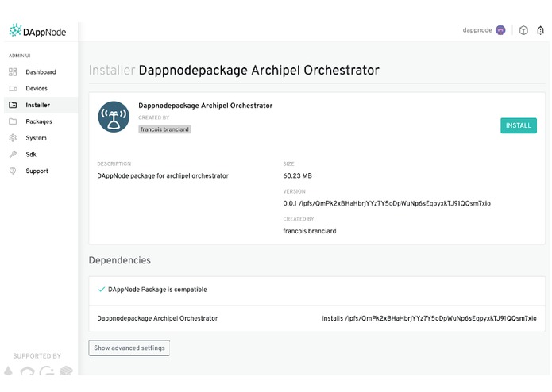Click the Installs /ipfs hash text

point(429,318)
